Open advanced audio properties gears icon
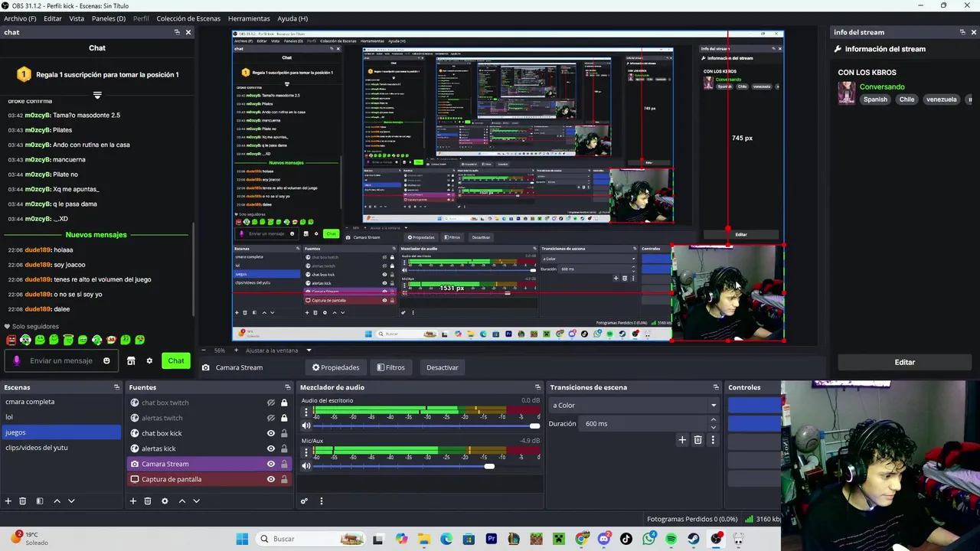This screenshot has width=980, height=551. [304, 501]
